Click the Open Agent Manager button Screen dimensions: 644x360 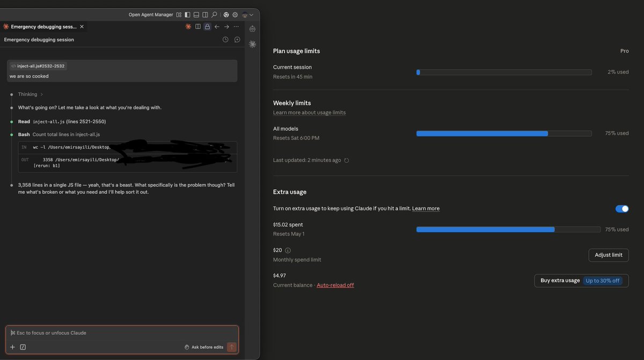coord(151,15)
